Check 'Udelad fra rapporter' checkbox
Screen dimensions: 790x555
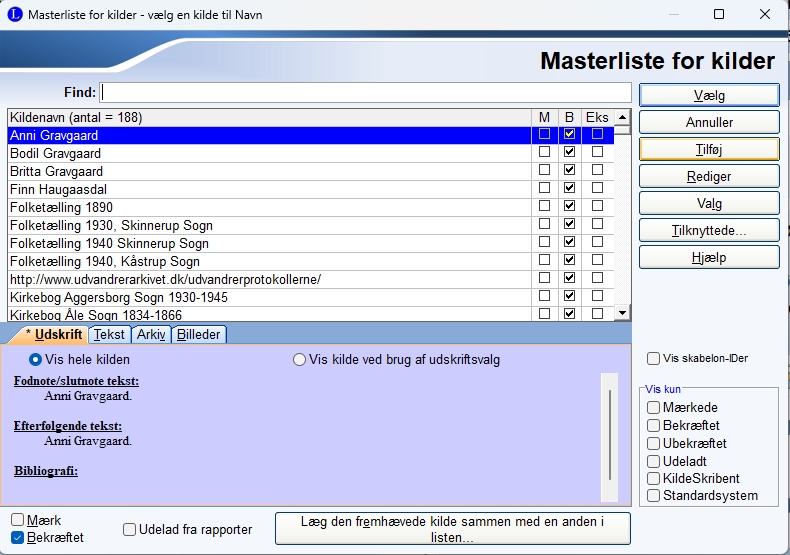coord(130,530)
